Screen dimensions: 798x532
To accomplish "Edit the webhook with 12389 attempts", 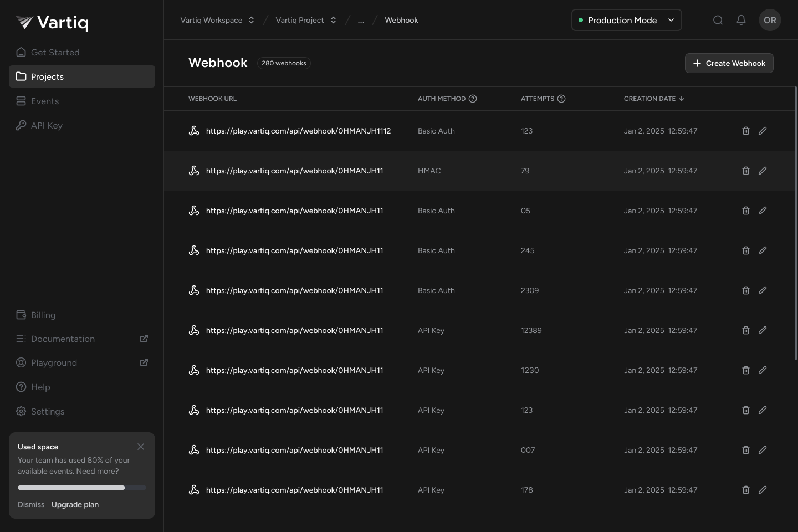I will 763,330.
